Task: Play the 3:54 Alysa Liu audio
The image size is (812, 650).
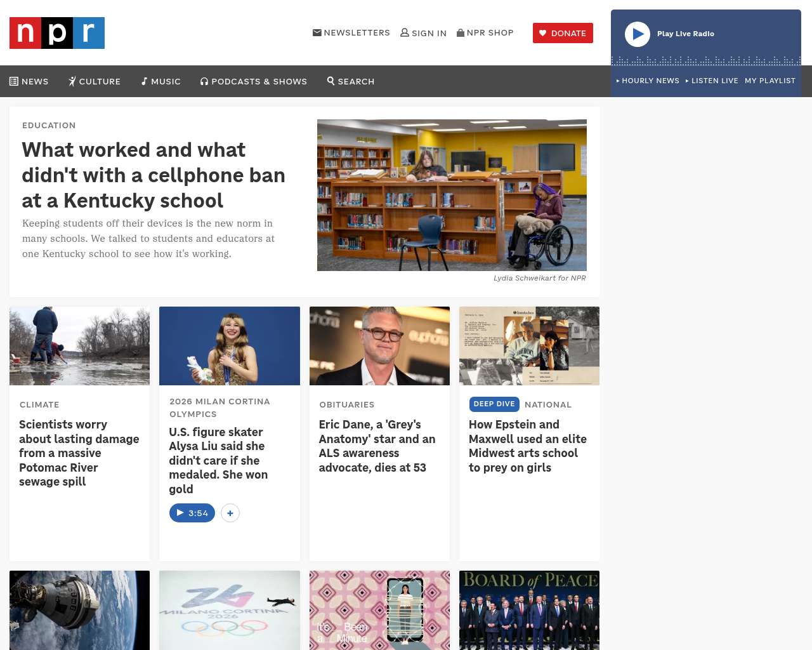Action: pyautogui.click(x=192, y=513)
